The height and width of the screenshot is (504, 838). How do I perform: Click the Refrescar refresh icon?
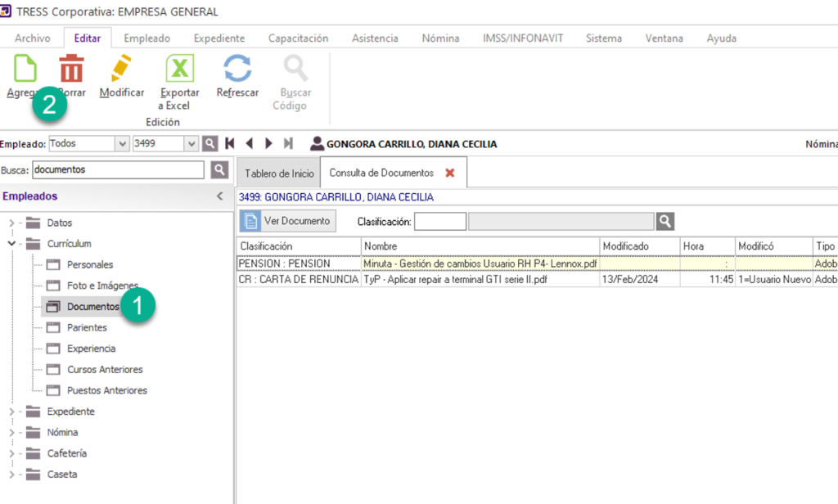pyautogui.click(x=237, y=69)
